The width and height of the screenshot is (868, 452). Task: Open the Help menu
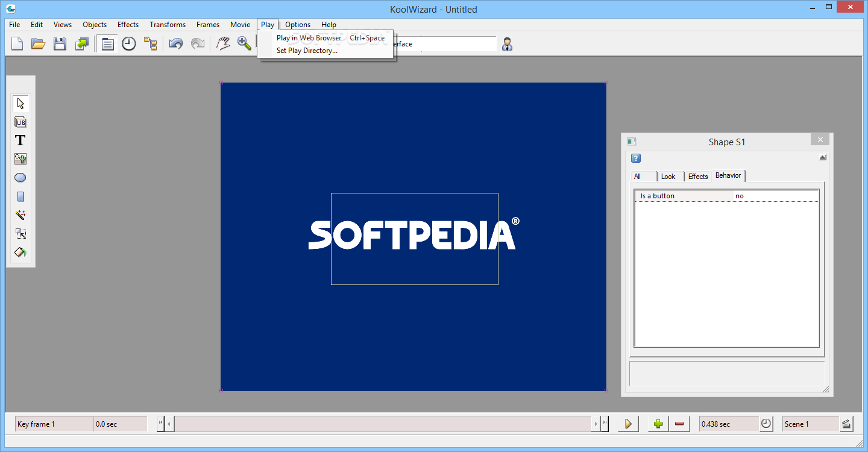(x=329, y=25)
